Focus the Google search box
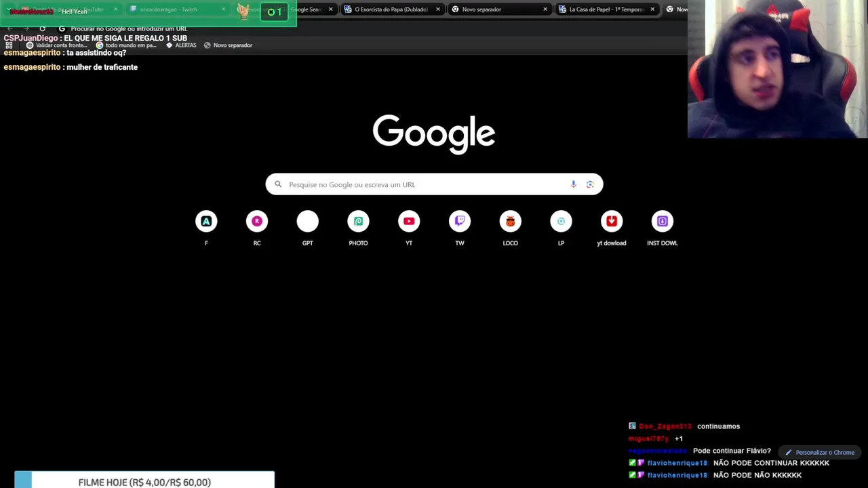 tap(434, 184)
